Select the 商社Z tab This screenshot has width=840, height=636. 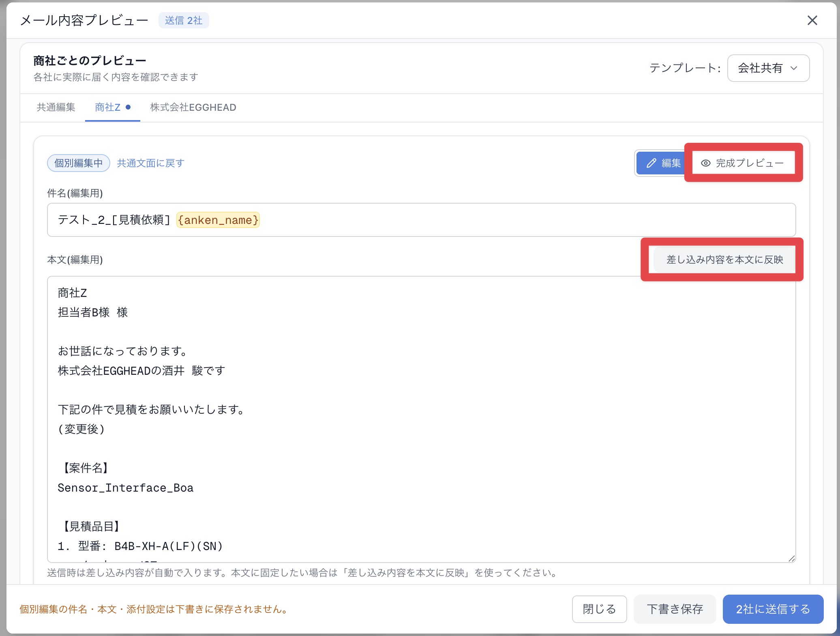click(x=112, y=107)
